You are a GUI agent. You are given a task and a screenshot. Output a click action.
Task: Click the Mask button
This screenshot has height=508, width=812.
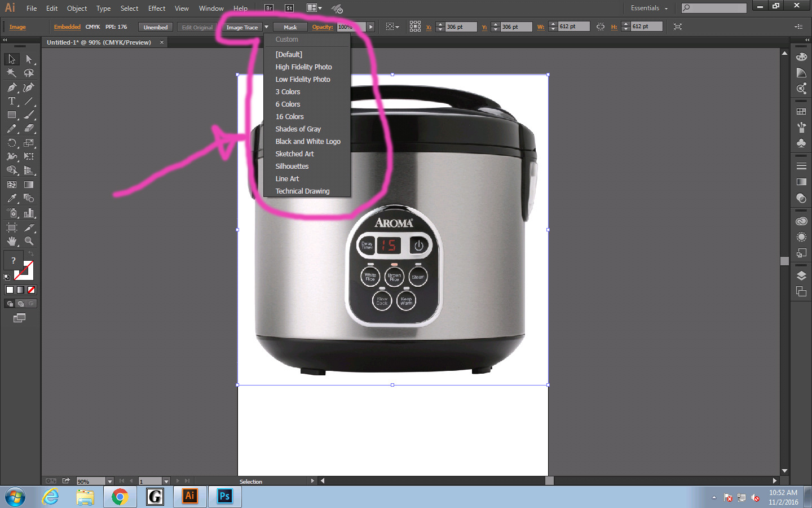pyautogui.click(x=290, y=27)
